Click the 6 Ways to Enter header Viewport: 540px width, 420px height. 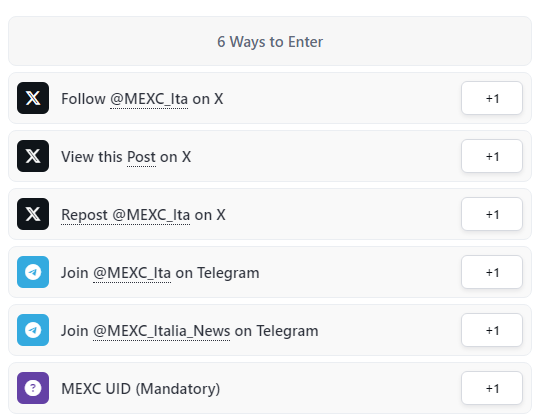pos(270,41)
